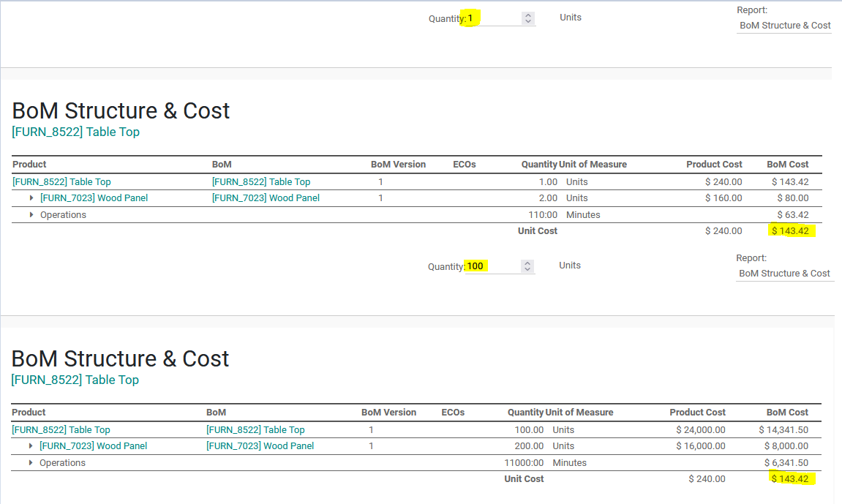Expand Operations row showing 110:00 Minutes

[31, 215]
